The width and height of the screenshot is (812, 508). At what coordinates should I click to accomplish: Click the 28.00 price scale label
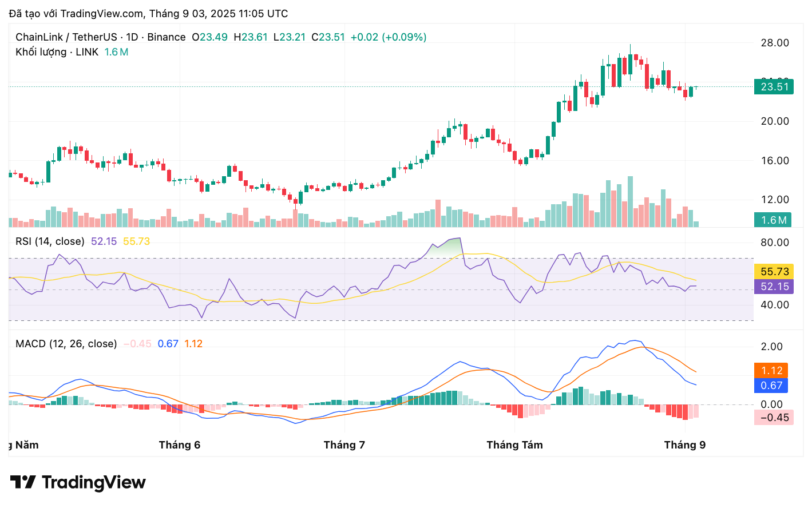[775, 43]
